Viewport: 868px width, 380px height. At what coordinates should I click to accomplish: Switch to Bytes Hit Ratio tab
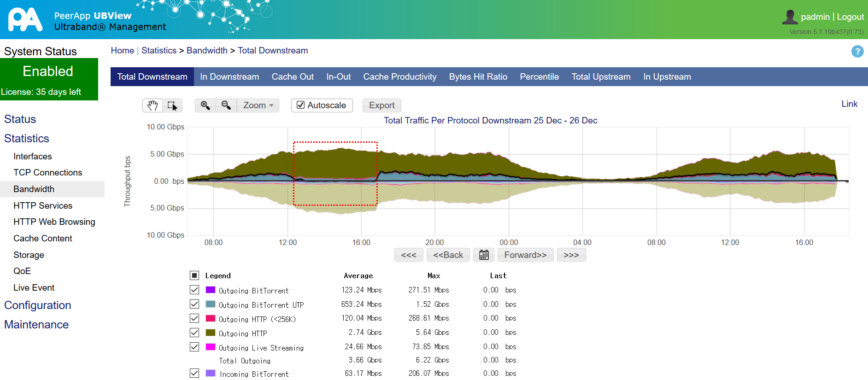(478, 77)
